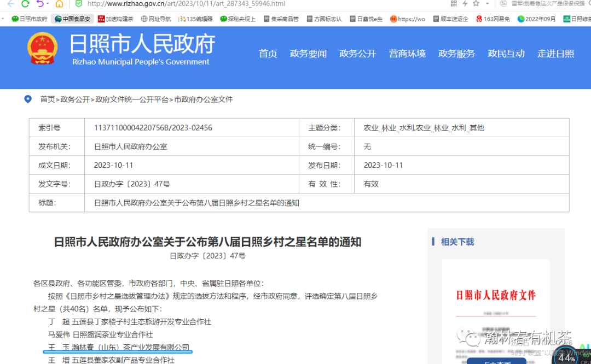Select the 政务服务 navigation tab

(456, 54)
